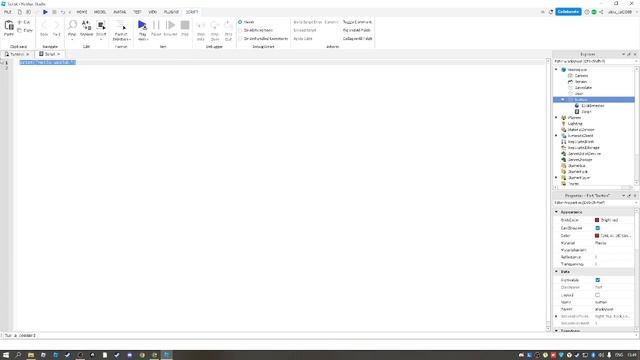Click the Select tool icon in Edit group
The width and height of the screenshot is (640, 360).
click(x=101, y=25)
